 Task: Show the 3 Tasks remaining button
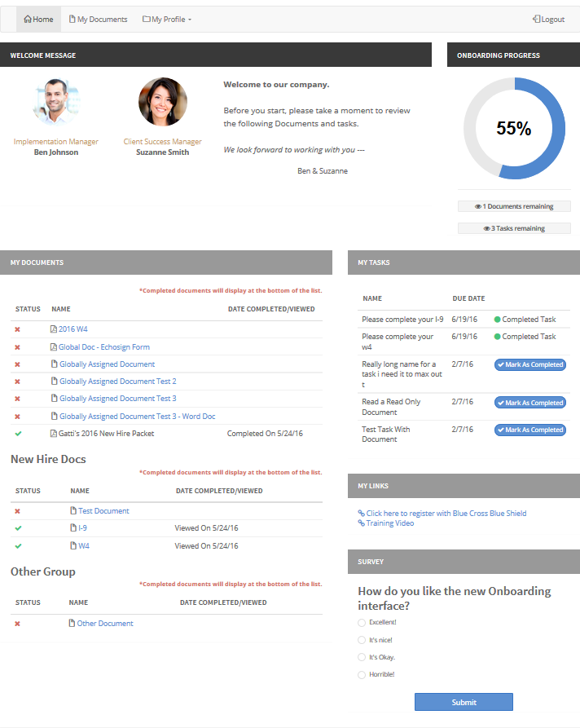tap(514, 228)
